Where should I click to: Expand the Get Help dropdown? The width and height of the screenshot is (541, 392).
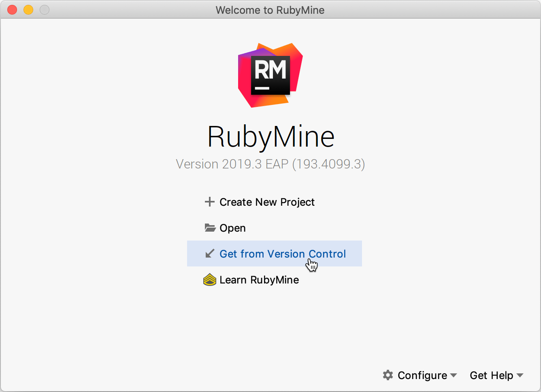[x=496, y=375]
